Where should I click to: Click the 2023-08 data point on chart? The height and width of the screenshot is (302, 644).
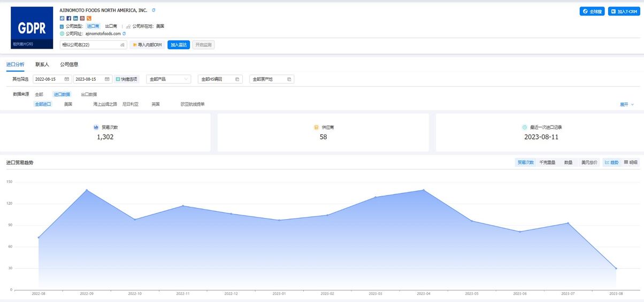[x=616, y=268]
